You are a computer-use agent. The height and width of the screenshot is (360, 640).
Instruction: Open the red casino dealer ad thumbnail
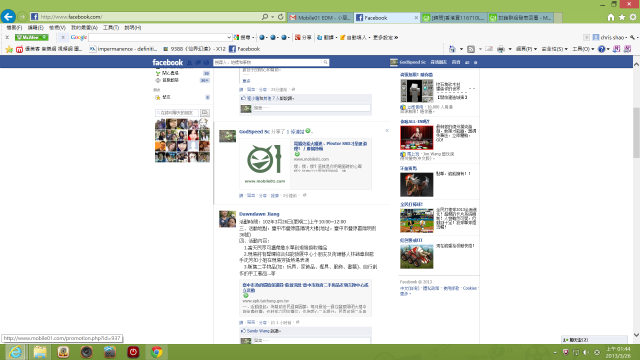click(x=416, y=138)
